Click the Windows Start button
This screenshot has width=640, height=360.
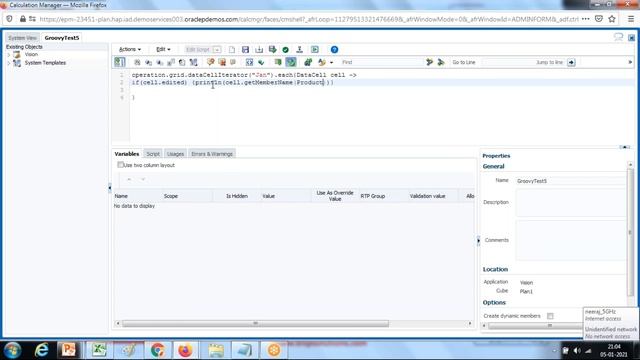(x=13, y=350)
